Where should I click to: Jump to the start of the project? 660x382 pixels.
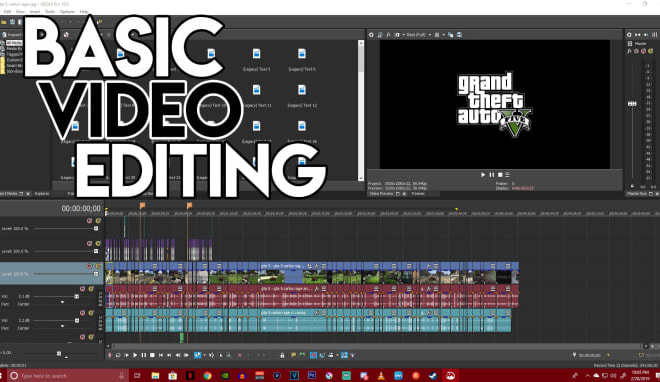pyautogui.click(x=161, y=355)
